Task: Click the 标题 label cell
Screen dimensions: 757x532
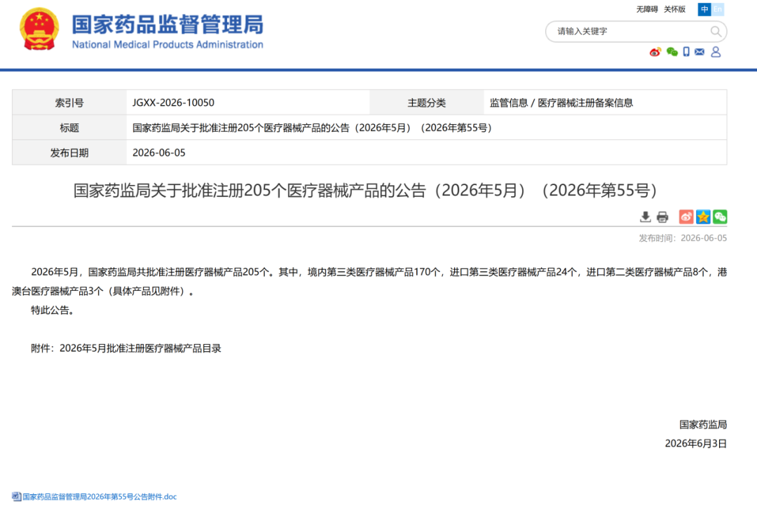Action: pyautogui.click(x=69, y=128)
